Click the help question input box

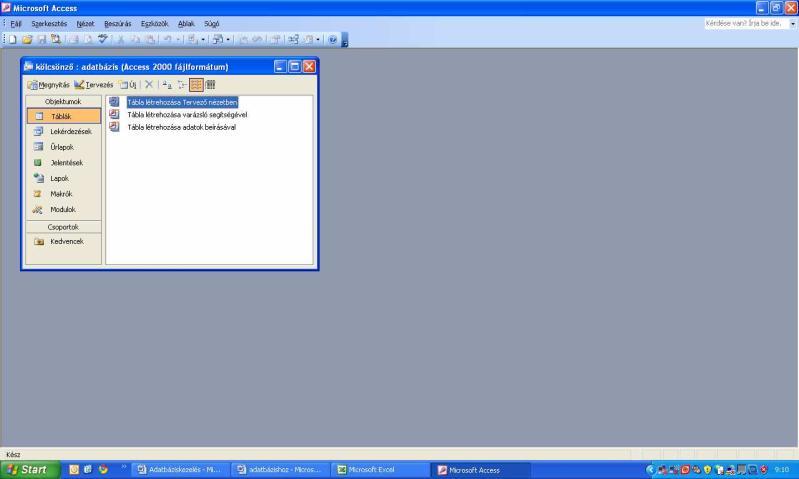click(747, 23)
